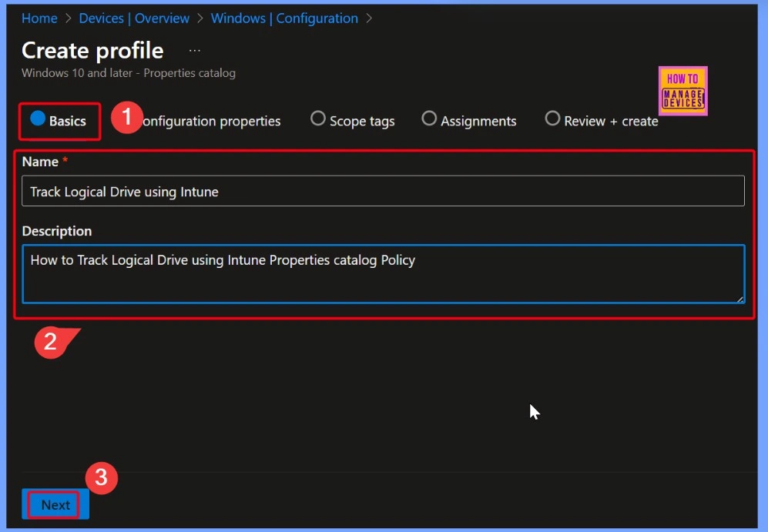Switch to Configuration properties step
This screenshot has height=532, width=768.
coord(211,121)
